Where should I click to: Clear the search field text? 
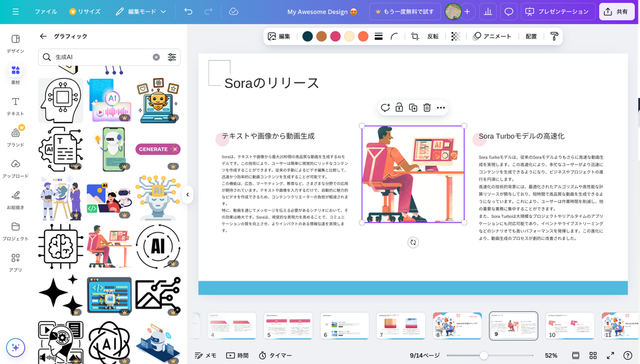coord(156,57)
